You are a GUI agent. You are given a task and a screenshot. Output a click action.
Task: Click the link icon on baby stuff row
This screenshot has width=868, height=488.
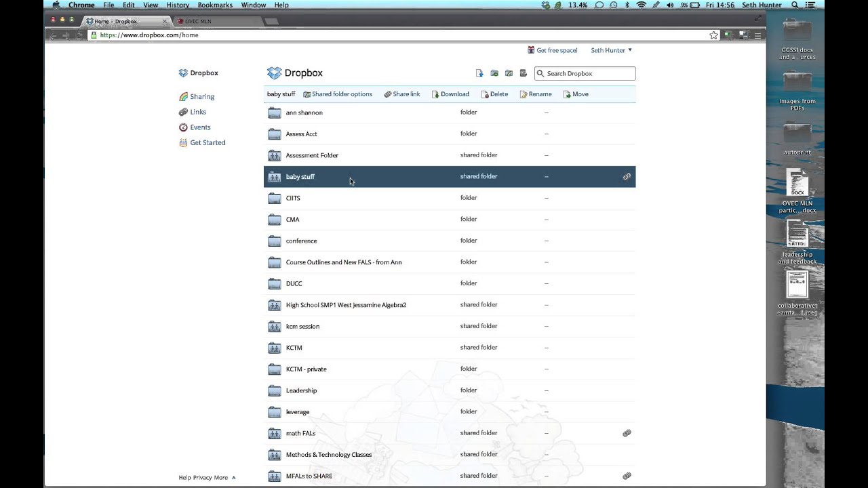coord(627,177)
